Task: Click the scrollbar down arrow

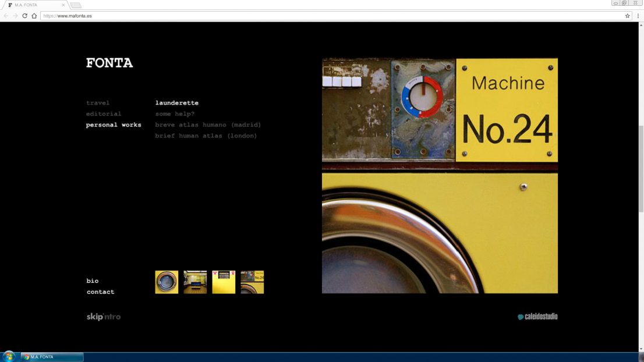Action: point(641,349)
